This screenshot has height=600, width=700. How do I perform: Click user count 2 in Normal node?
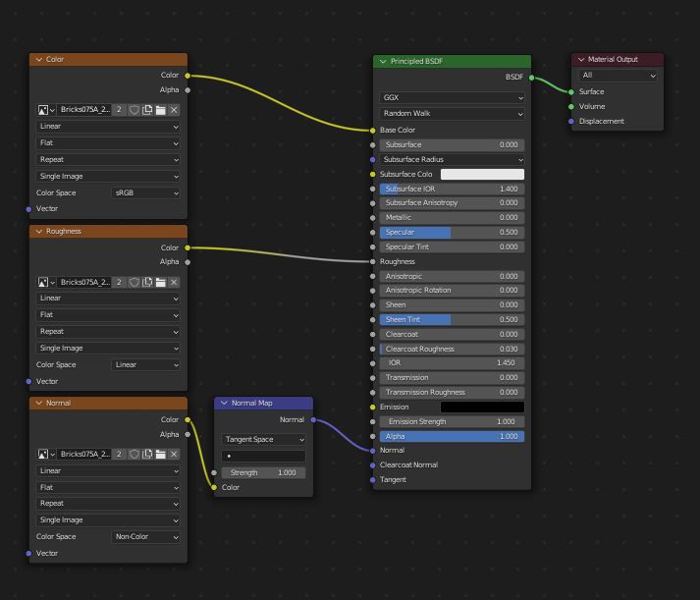click(119, 454)
